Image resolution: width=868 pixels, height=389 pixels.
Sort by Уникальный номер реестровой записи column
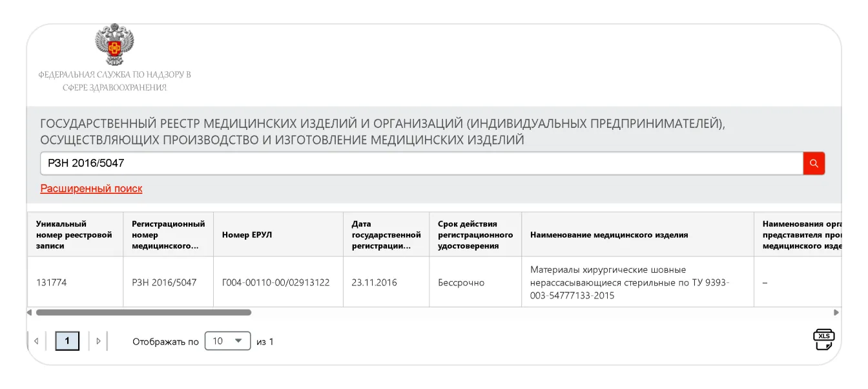coord(74,235)
